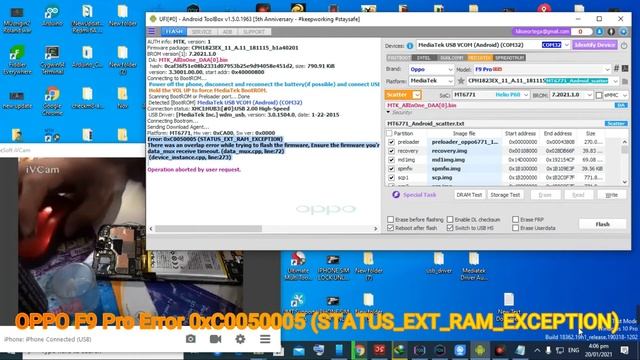Open notification center in taskbar
Image resolution: width=640 pixels, height=360 pixels.
tap(624, 350)
